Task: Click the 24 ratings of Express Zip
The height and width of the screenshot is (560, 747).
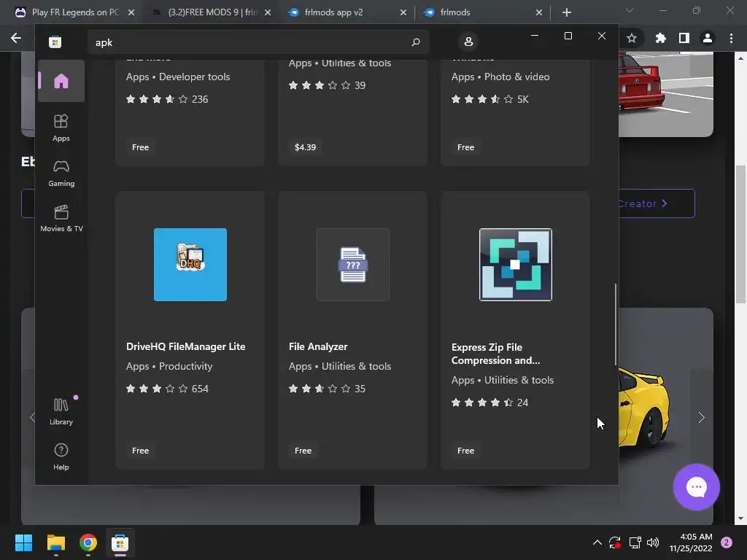Action: click(522, 402)
